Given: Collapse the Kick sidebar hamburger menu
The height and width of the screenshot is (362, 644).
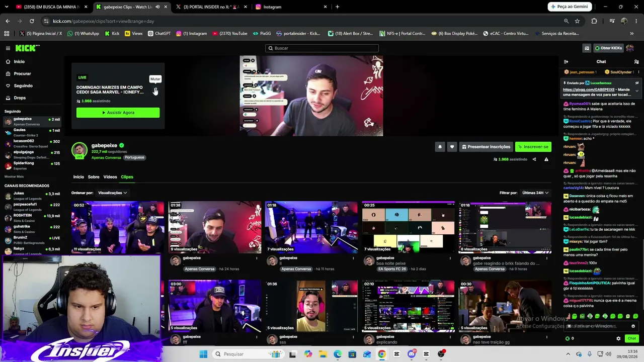Looking at the screenshot, I should point(8,48).
